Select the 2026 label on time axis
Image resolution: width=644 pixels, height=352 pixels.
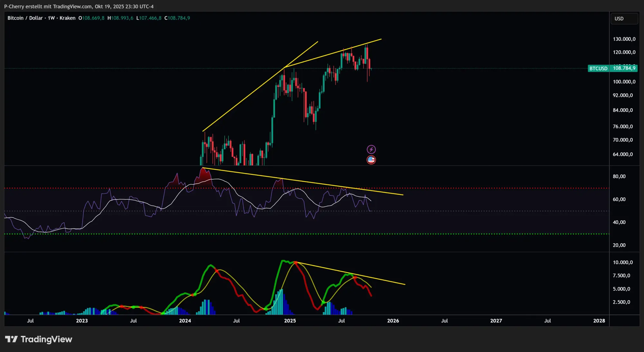point(393,321)
